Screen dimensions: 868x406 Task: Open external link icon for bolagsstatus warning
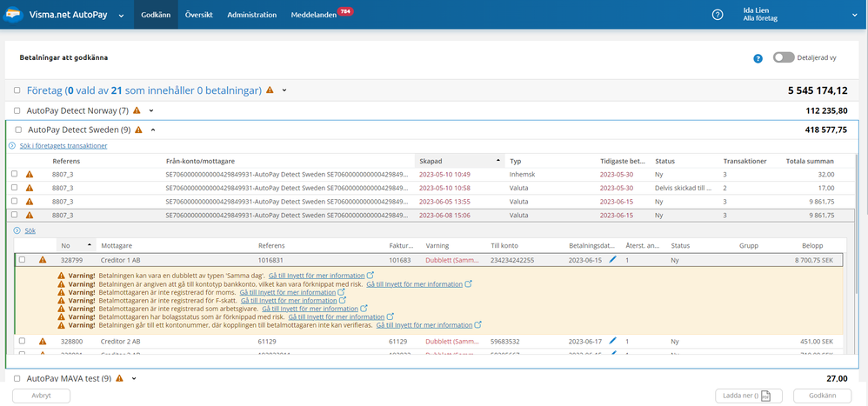(x=391, y=317)
